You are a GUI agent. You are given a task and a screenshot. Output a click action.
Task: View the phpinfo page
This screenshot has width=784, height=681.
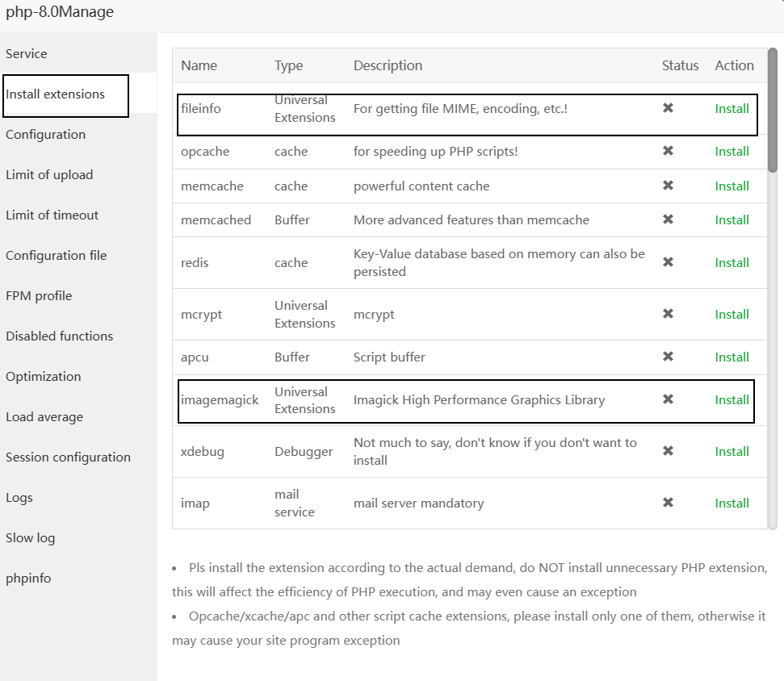tap(28, 579)
